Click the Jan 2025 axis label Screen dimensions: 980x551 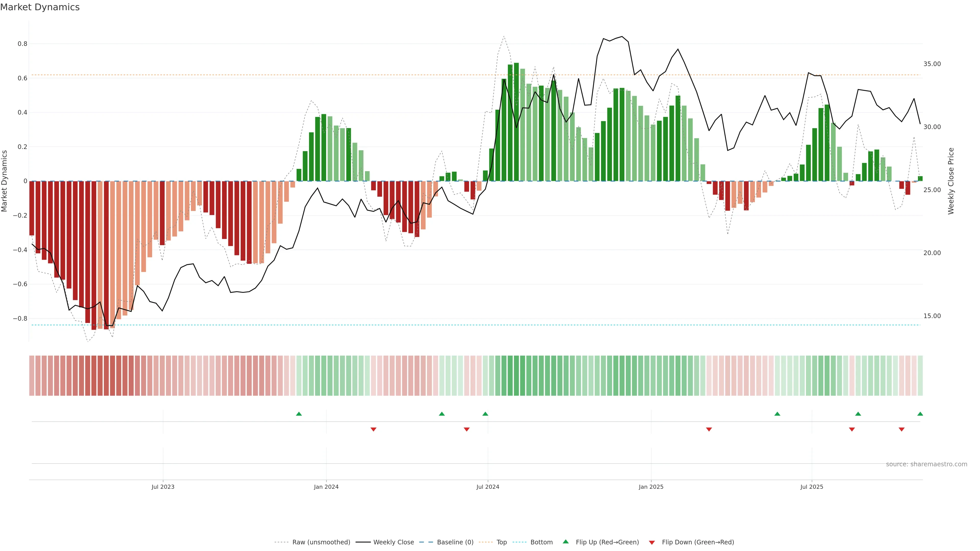651,487
